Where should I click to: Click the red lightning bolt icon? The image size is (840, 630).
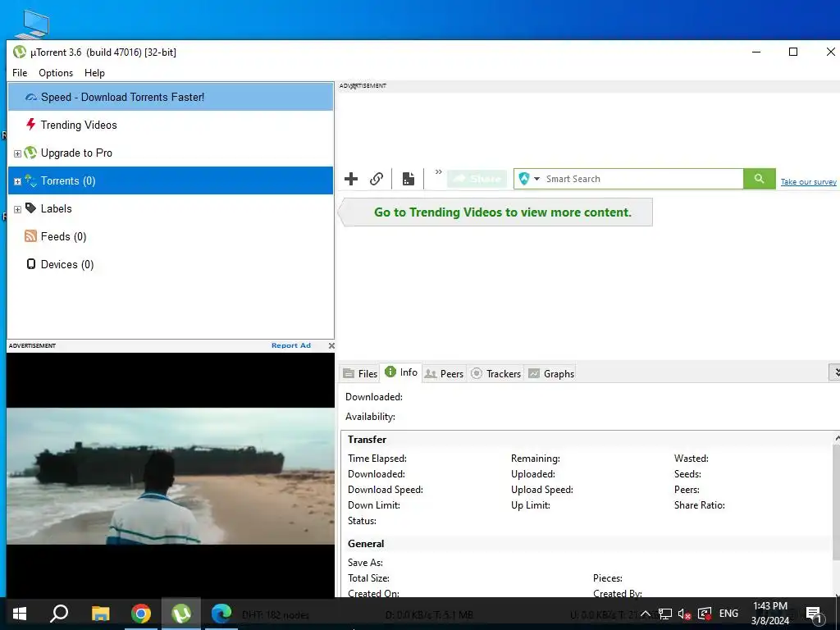click(31, 125)
